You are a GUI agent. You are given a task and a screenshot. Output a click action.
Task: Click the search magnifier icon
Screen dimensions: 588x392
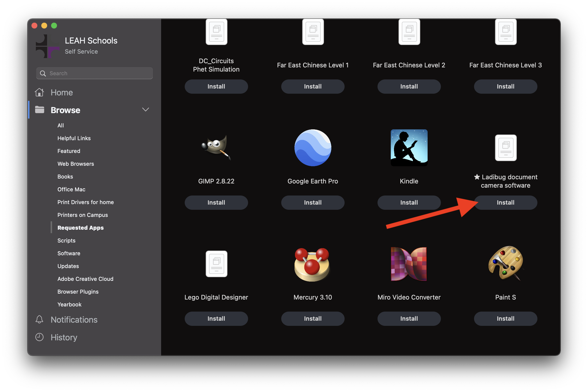click(43, 73)
